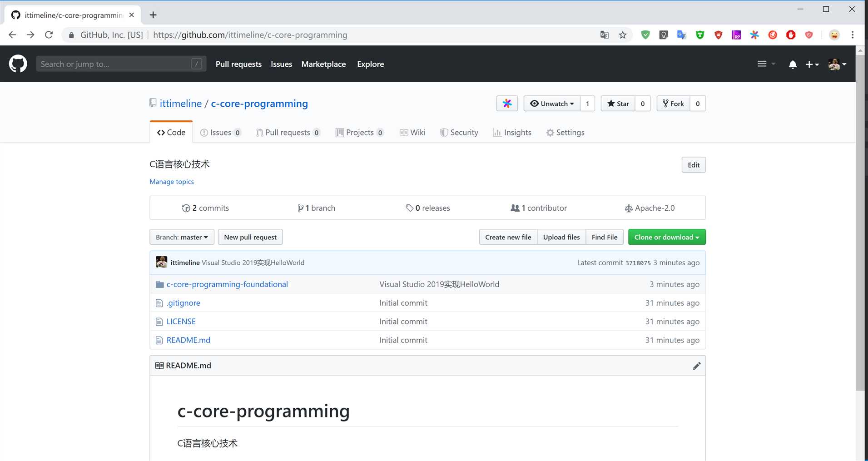This screenshot has width=868, height=461.
Task: Open a new browser tab
Action: 153,15
